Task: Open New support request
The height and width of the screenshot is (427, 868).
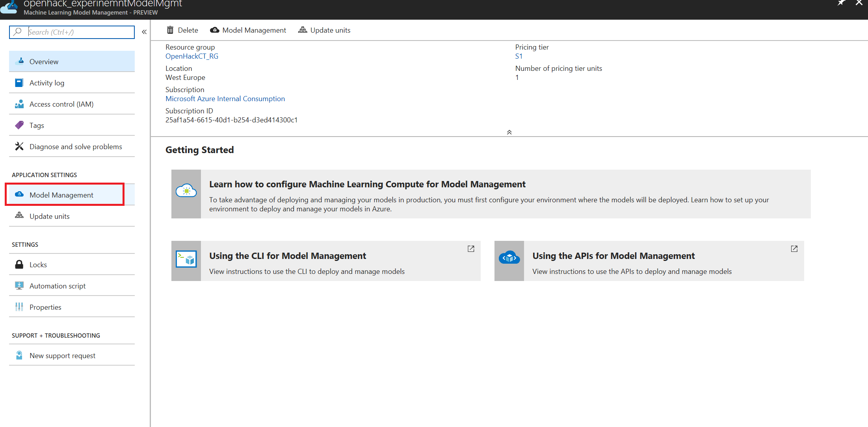Action: tap(72, 355)
